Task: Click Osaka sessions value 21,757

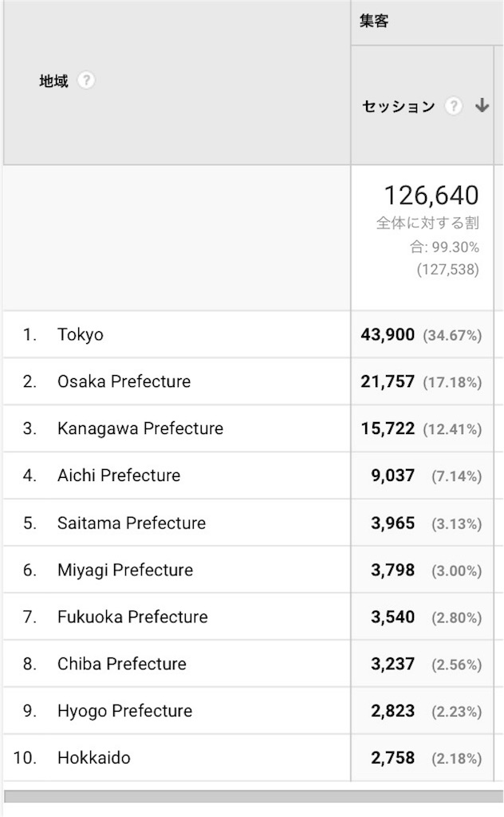Action: click(388, 382)
